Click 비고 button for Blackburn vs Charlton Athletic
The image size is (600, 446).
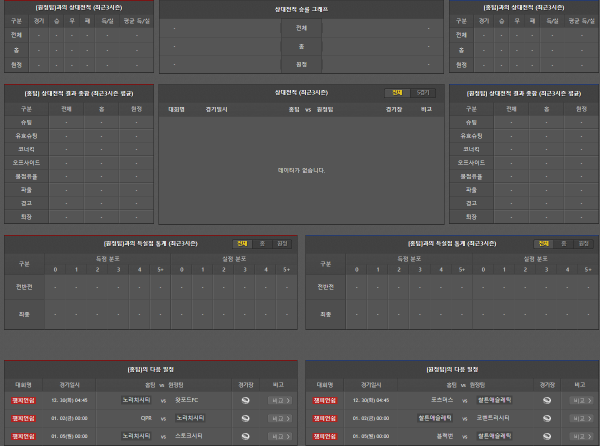pos(579,436)
